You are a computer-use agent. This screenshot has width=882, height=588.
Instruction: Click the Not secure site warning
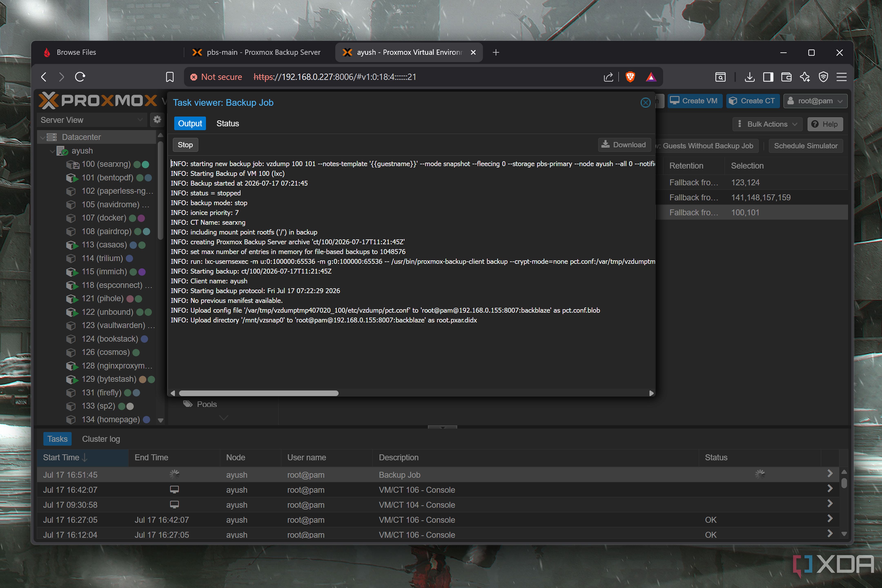pos(216,77)
